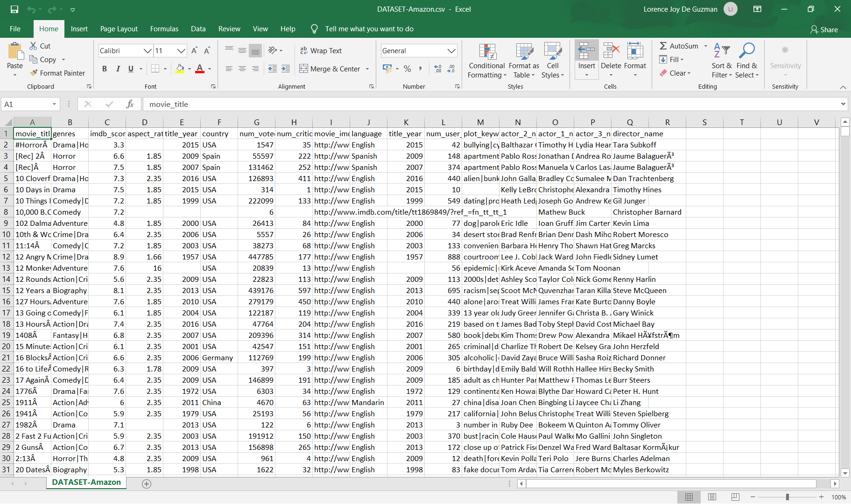This screenshot has height=504, width=851.
Task: Click the Clear button
Action: (x=675, y=73)
